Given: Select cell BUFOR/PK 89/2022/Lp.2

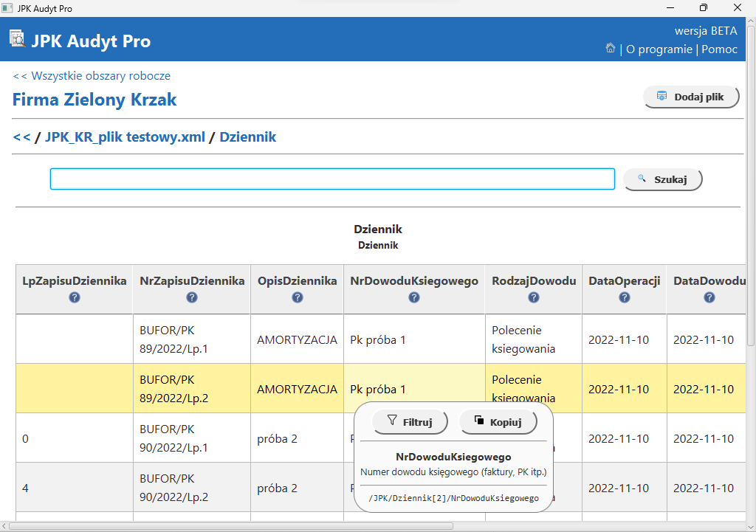Looking at the screenshot, I should click(192, 389).
